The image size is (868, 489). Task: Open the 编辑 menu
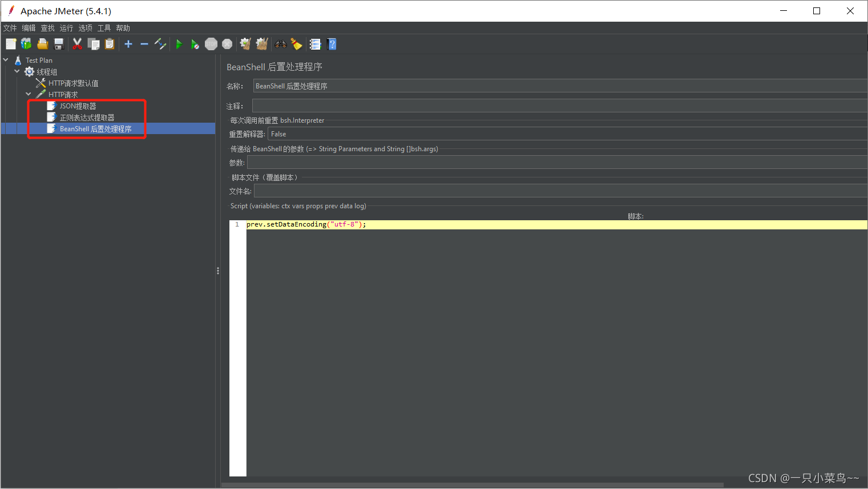(29, 28)
